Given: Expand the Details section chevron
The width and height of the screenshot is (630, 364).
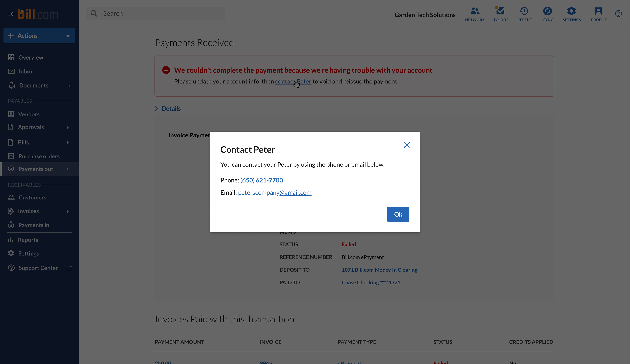Looking at the screenshot, I should (x=157, y=108).
